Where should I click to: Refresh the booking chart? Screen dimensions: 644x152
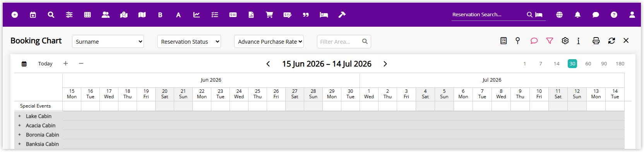611,41
